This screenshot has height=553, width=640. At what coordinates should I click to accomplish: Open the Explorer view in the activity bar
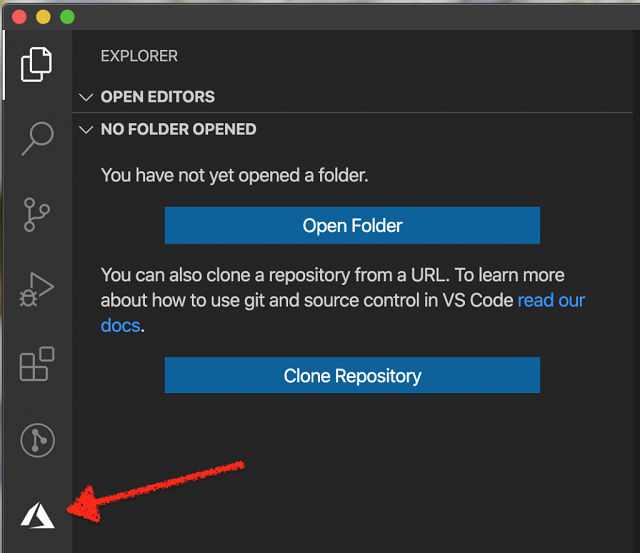pyautogui.click(x=36, y=64)
